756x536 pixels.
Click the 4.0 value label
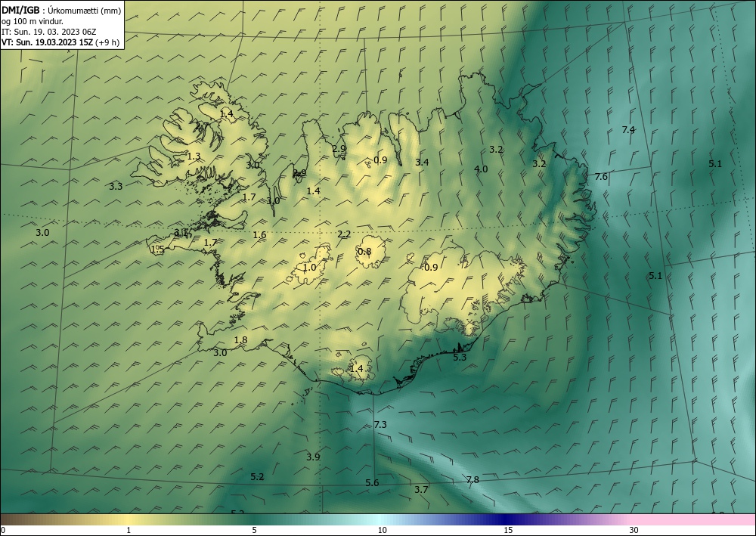click(481, 169)
